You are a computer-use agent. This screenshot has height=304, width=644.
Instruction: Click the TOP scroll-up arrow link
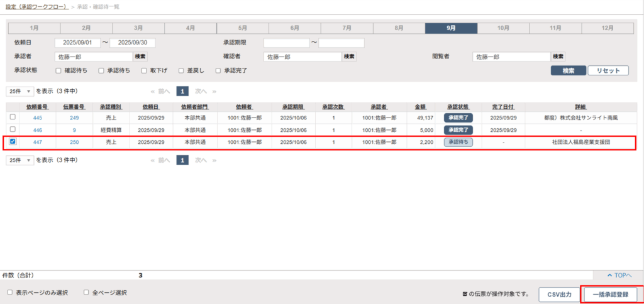pyautogui.click(x=619, y=275)
